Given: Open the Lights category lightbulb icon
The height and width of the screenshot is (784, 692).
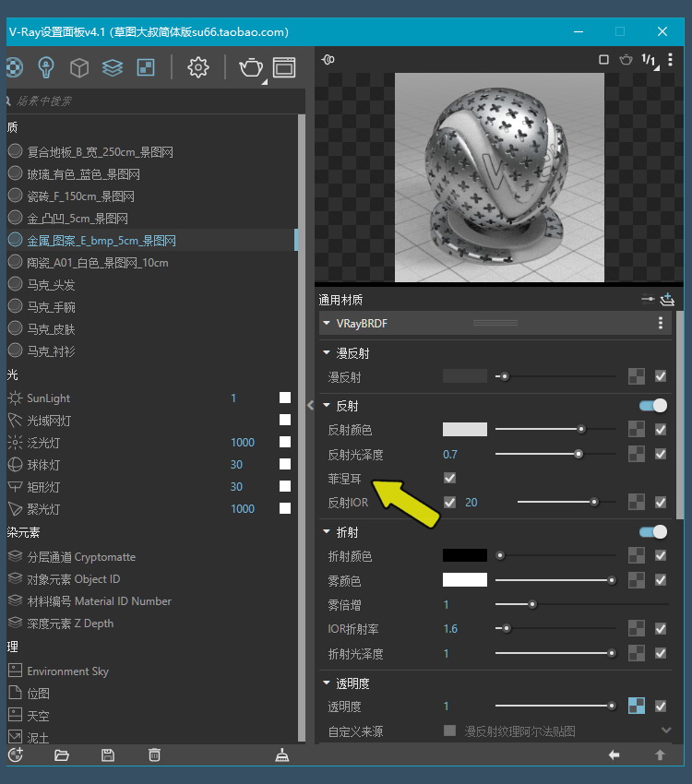Looking at the screenshot, I should click(x=46, y=67).
